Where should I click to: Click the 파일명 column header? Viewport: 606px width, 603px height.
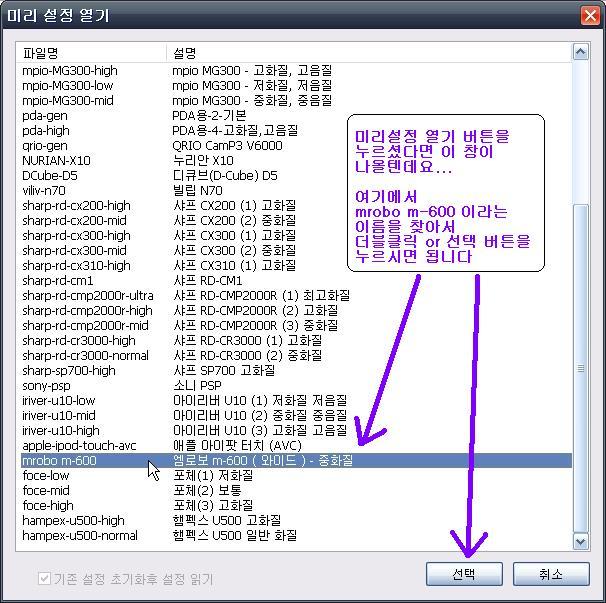pos(91,53)
